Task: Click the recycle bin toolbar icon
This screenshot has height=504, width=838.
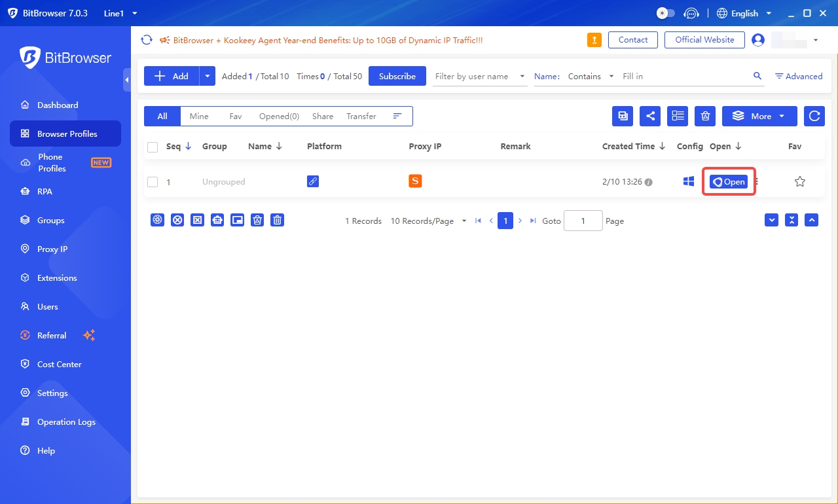Action: (704, 116)
